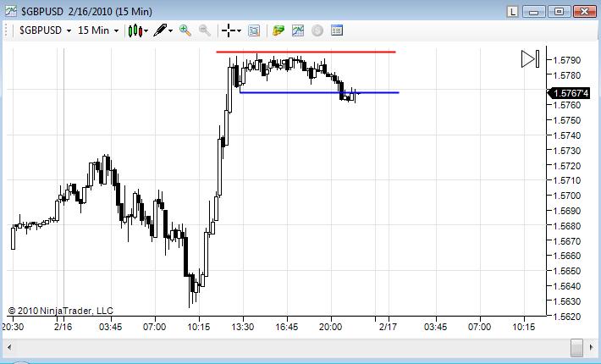Click the 1.5620 price axis label
The image size is (601, 364).
(566, 317)
